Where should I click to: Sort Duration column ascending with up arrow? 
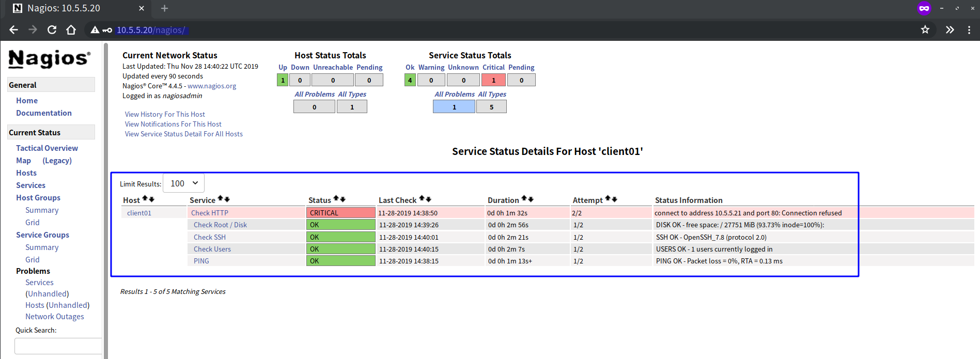click(x=524, y=199)
